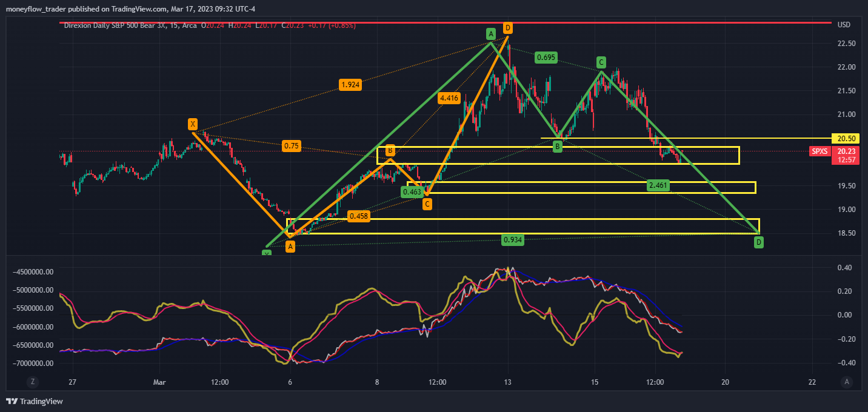868x412 pixels.
Task: Click the TradingView logo
Action: click(35, 401)
